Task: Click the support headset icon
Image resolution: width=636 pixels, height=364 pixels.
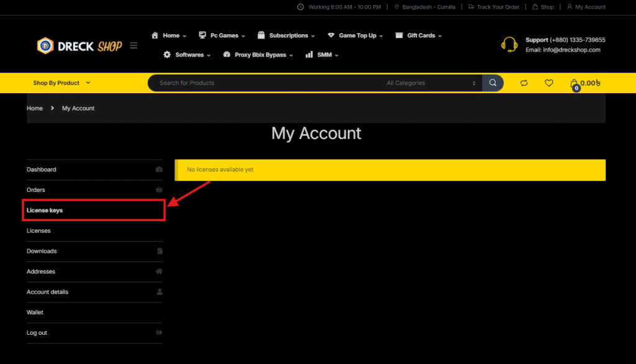Action: [509, 45]
